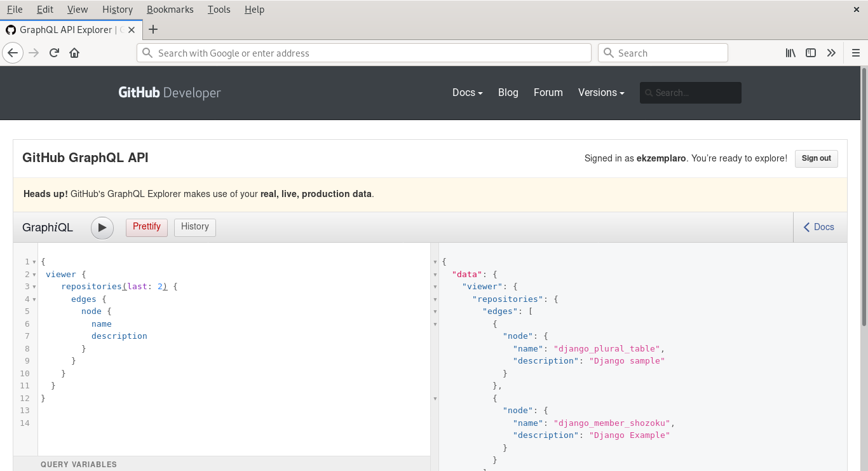Show more toolbar tools overflow chevrons
Image resolution: width=868 pixels, height=471 pixels.
(x=831, y=53)
